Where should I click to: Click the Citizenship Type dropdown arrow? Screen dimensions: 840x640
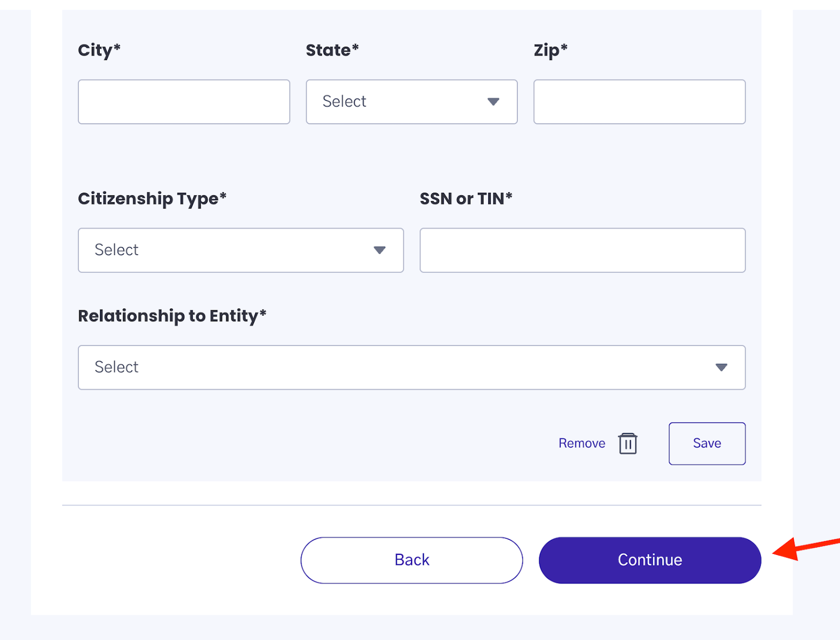click(x=380, y=250)
